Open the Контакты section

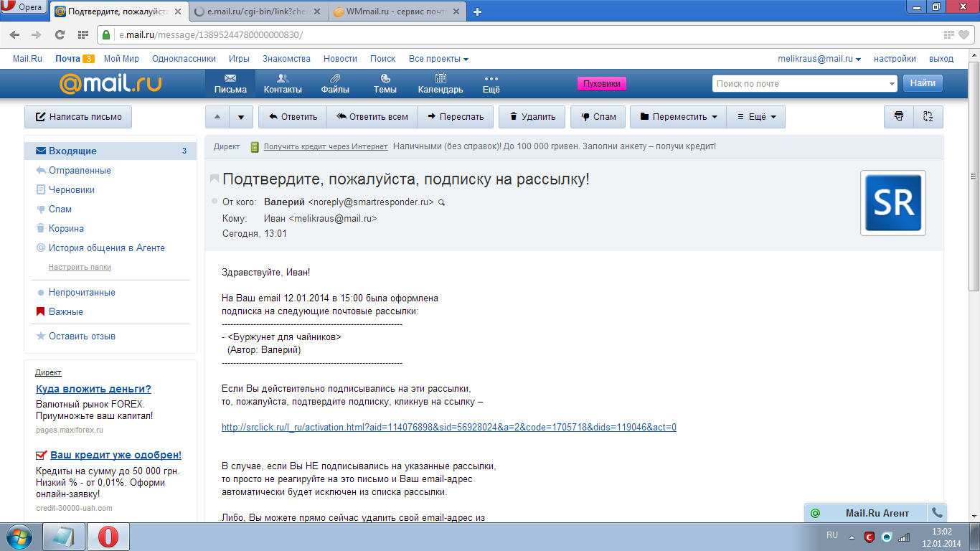(283, 84)
